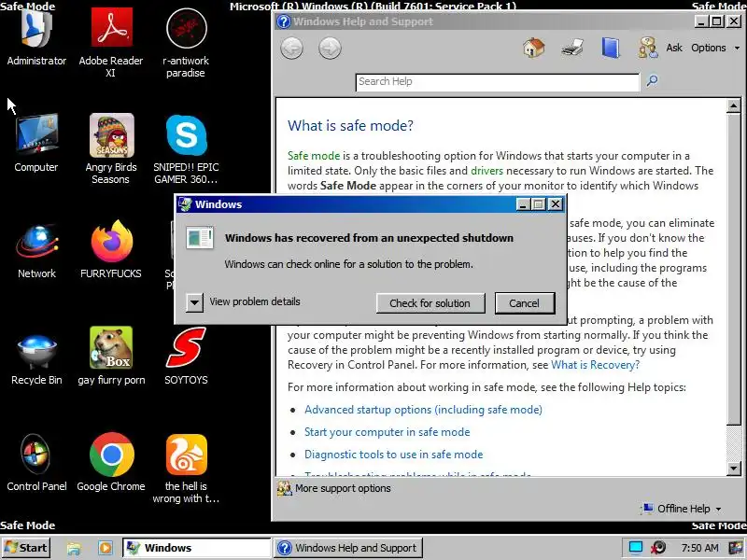Minimize the Windows Help and Support window
Viewport: 747px width, 560px height.
(701, 21)
